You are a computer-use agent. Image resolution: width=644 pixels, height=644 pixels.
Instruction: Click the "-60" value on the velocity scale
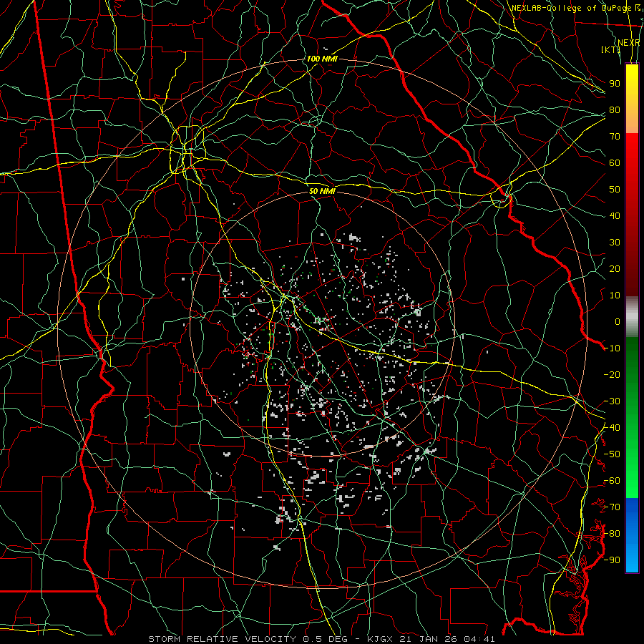coord(612,481)
